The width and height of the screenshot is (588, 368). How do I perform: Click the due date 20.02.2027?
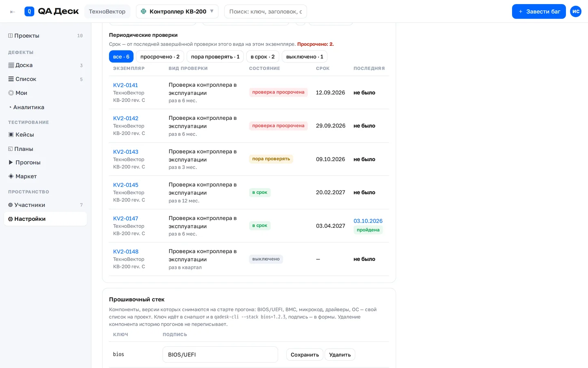pyautogui.click(x=330, y=192)
